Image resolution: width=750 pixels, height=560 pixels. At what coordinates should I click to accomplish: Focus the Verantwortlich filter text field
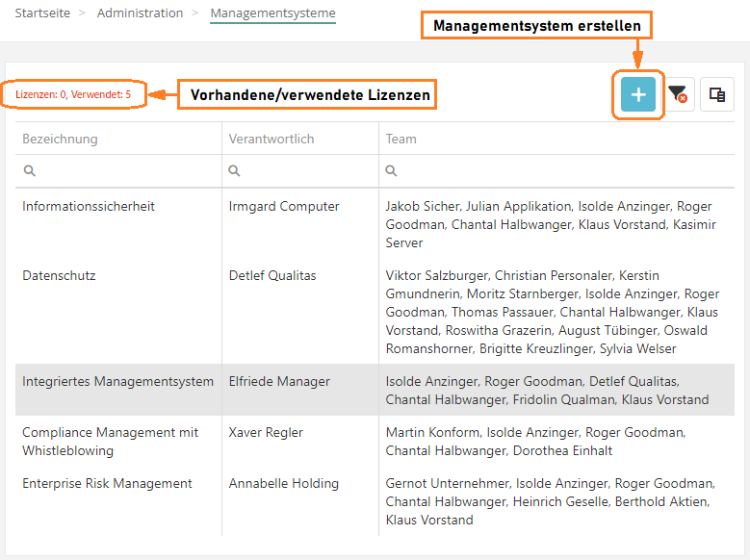tap(306, 170)
